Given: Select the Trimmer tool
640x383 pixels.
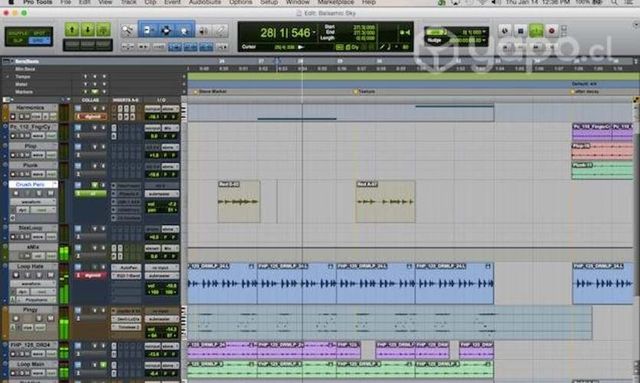Looking at the screenshot, I should tap(148, 31).
